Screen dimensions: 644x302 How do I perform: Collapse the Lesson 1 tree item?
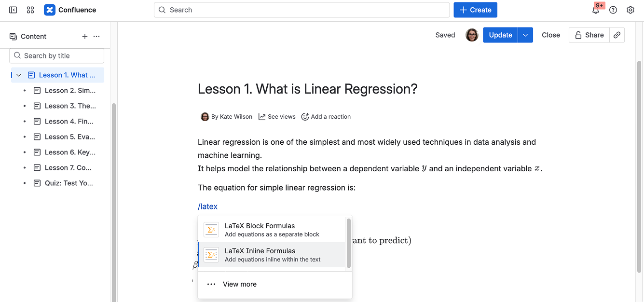[x=19, y=75]
